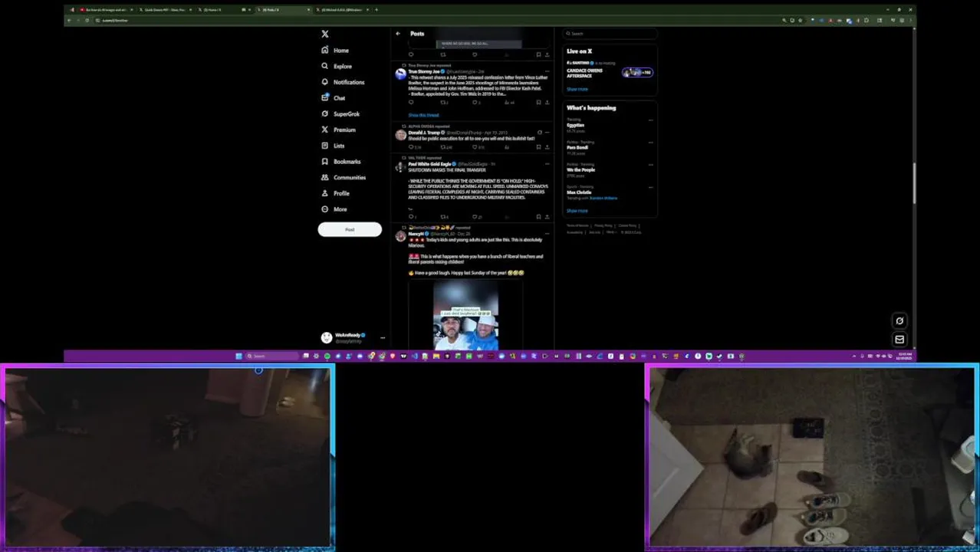Click Show more under Live on X
This screenshot has height=552, width=980.
[x=577, y=89]
